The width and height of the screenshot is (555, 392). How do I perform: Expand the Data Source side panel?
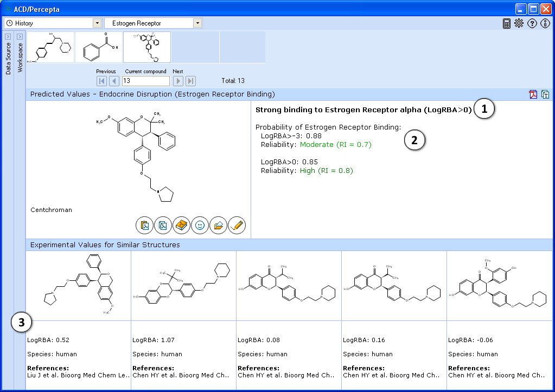tap(8, 36)
